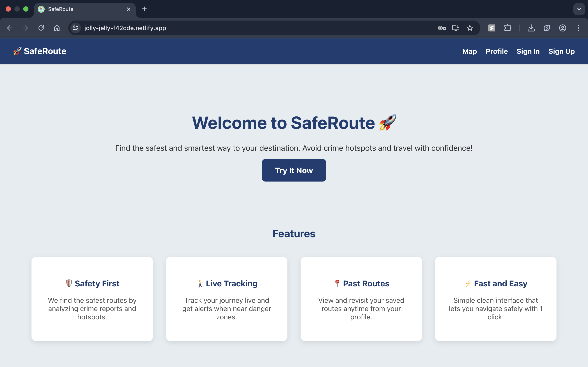This screenshot has width=588, height=367.
Task: Open the browser home page icon
Action: click(57, 28)
